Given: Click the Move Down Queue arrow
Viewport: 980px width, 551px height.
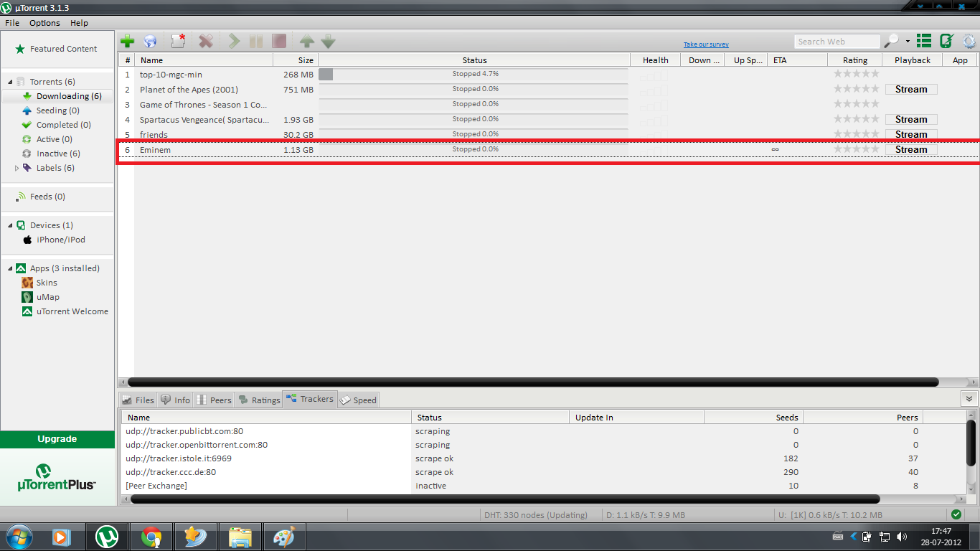Looking at the screenshot, I should [328, 42].
